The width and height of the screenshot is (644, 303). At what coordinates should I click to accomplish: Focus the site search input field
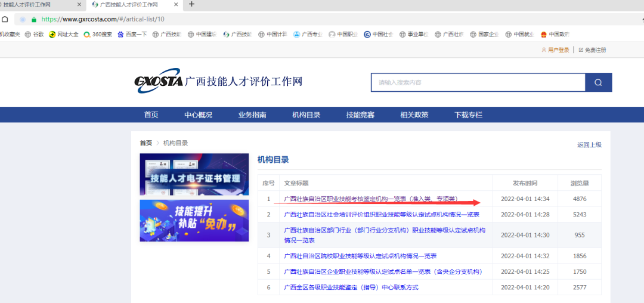(x=478, y=82)
